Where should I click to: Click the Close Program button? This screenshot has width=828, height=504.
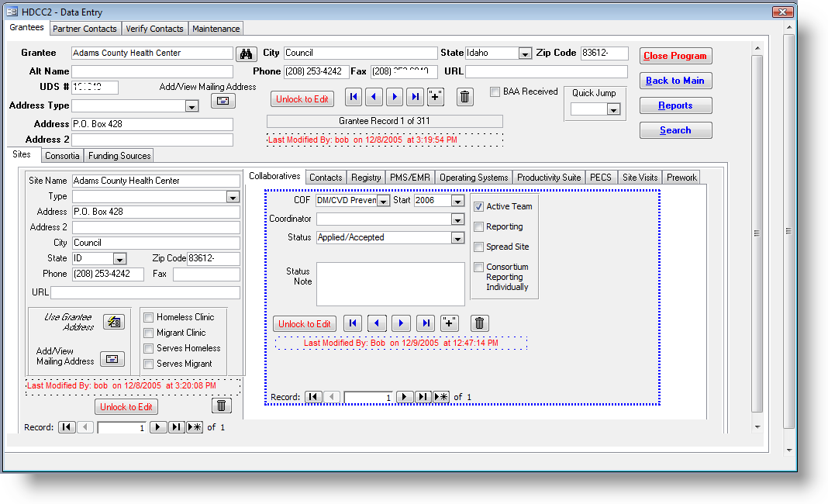(675, 56)
